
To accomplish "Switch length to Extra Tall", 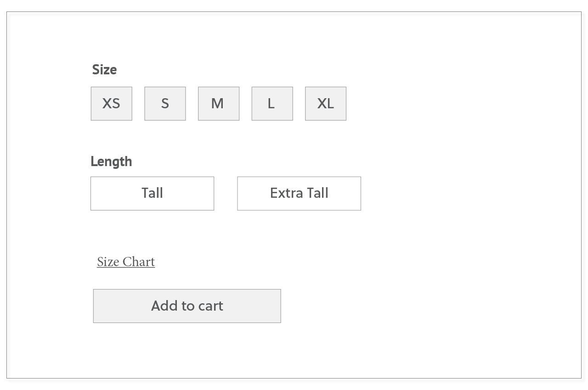I will [x=299, y=194].
